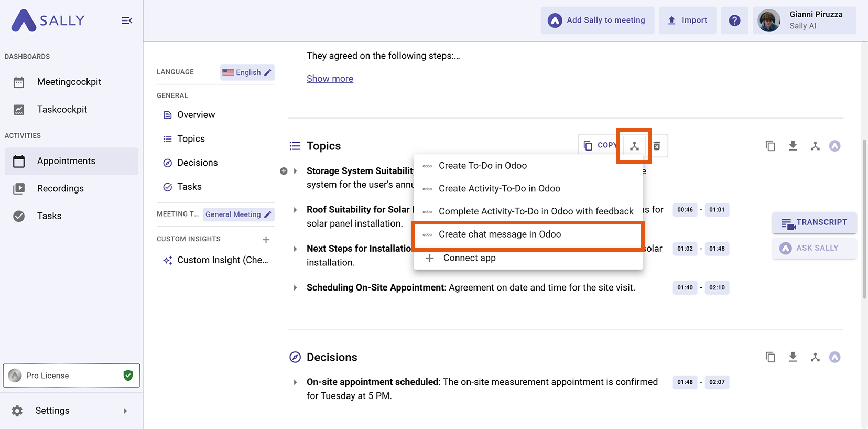
Task: Click Sally AI icon in Decisions header
Action: 835,357
